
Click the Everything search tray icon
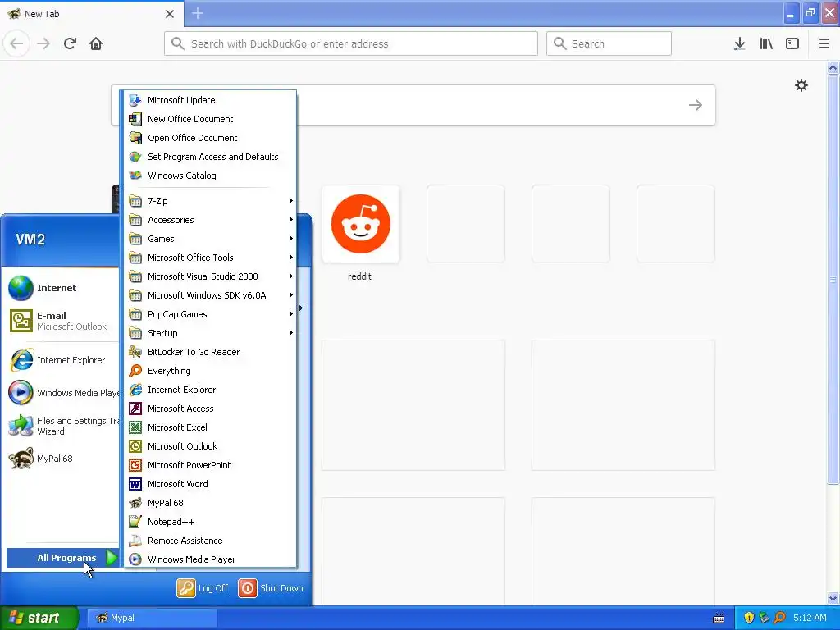click(x=780, y=618)
